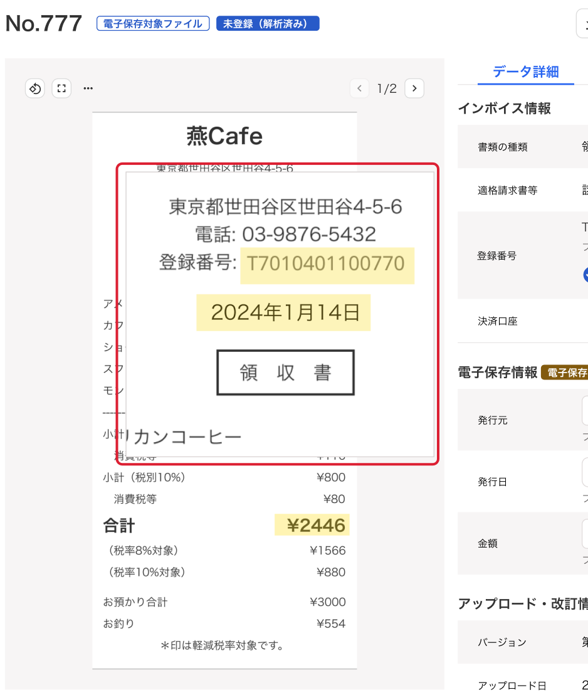This screenshot has height=700, width=588.
Task: Go to the next document page
Action: click(414, 88)
